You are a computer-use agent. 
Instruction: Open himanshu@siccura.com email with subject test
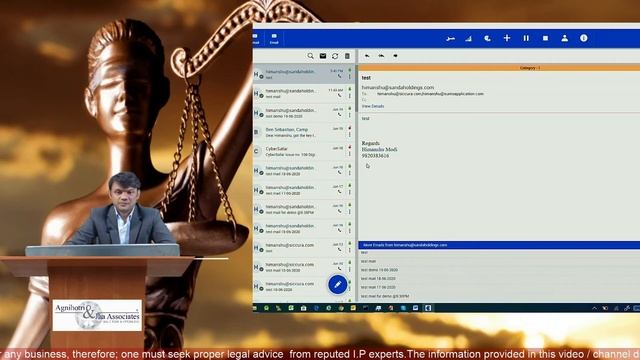[304, 248]
